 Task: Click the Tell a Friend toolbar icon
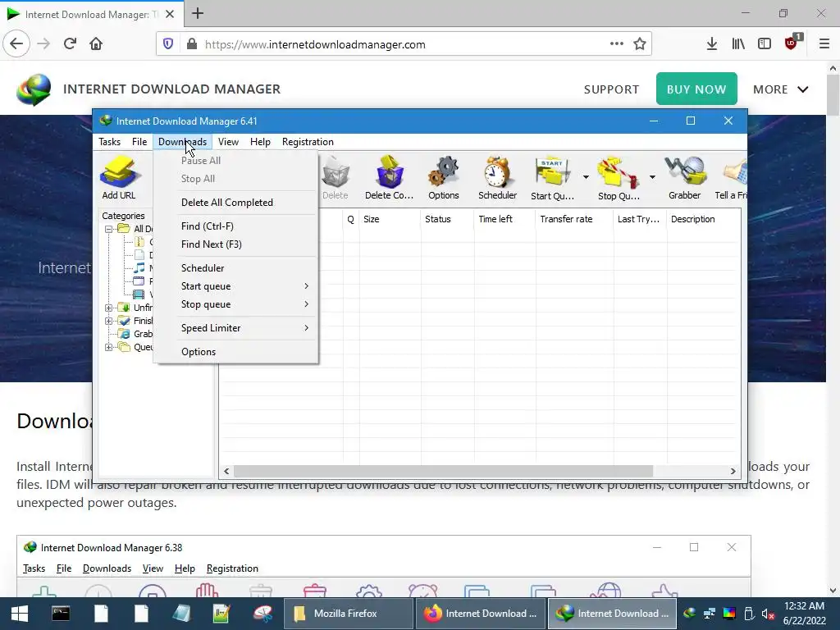click(731, 178)
